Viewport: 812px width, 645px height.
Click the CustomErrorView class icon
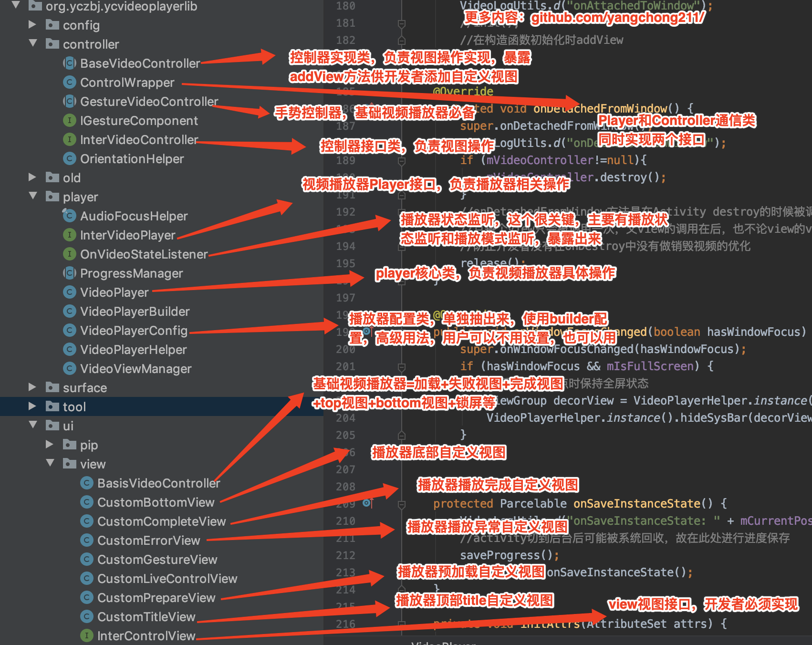coord(87,540)
